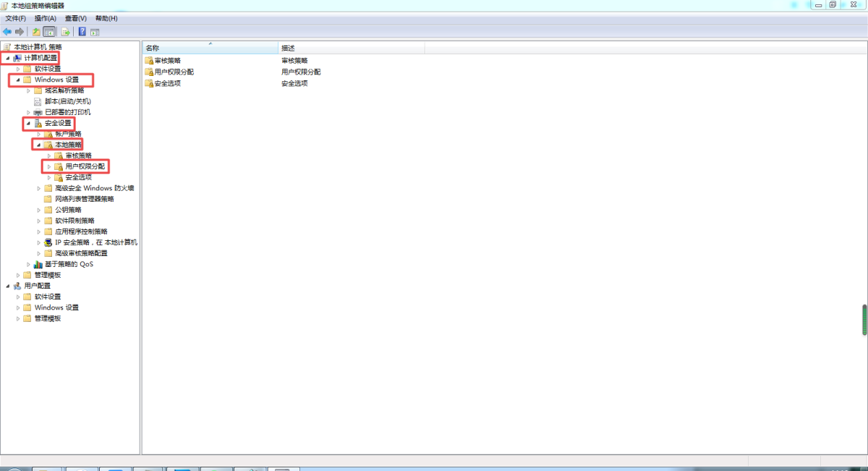Select 用户权限分配 name in right pane list
The width and height of the screenshot is (868, 471).
[x=174, y=72]
